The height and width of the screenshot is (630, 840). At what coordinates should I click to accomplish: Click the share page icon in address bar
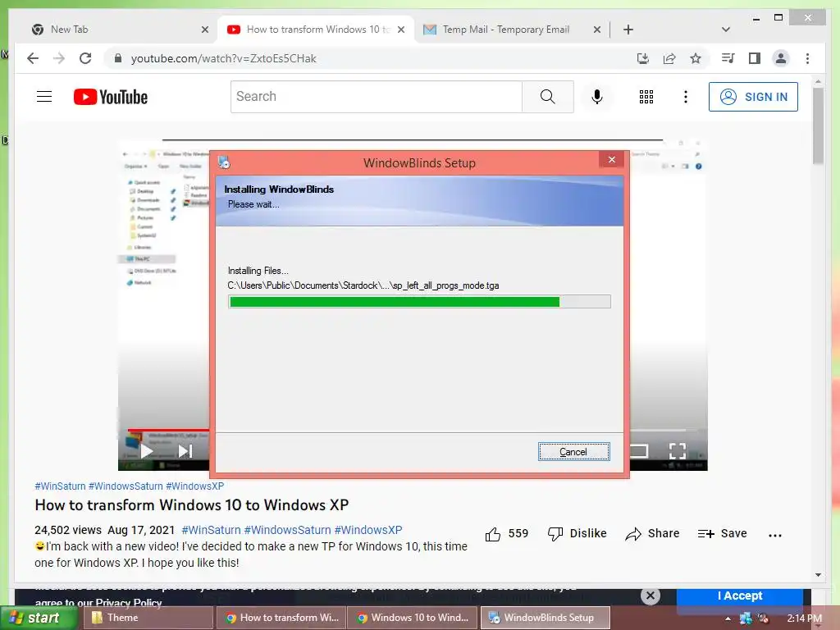(669, 58)
